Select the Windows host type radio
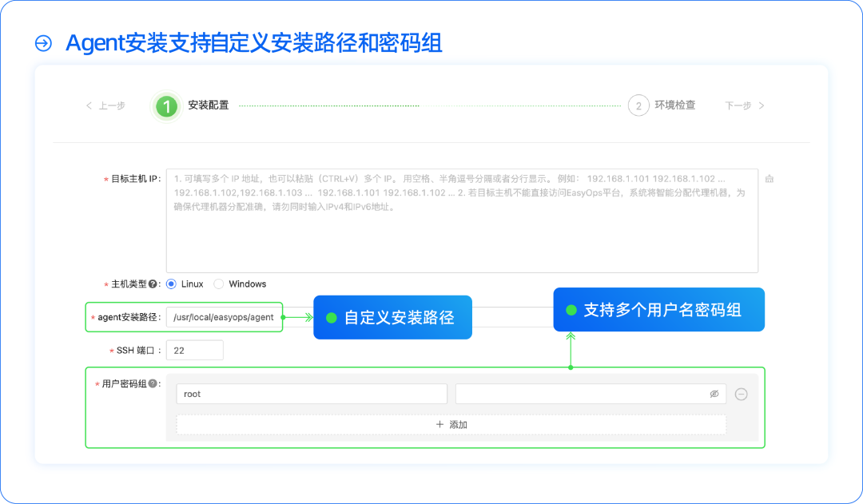This screenshot has height=504, width=863. pyautogui.click(x=218, y=284)
